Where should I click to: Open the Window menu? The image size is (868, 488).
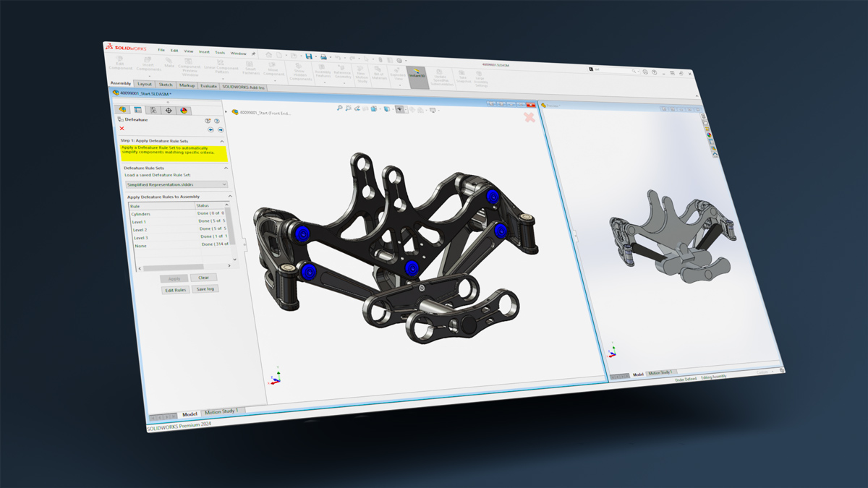(238, 53)
